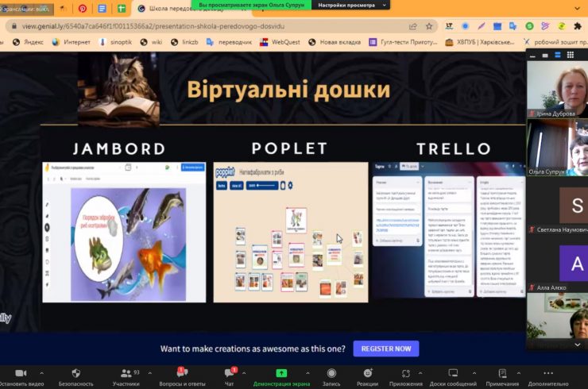Open the linkzb bookmark
The height and width of the screenshot is (389, 588).
[x=184, y=42]
